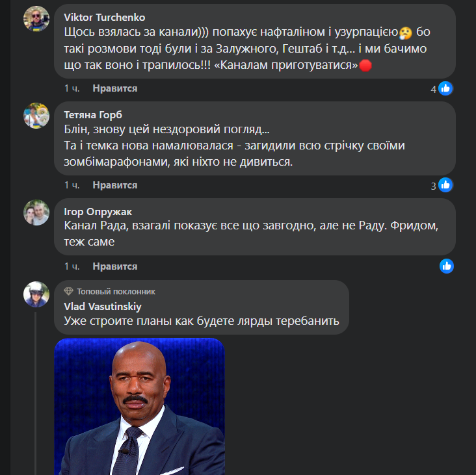The width and height of the screenshot is (476, 475).
Task: Open the image attached to Vlad's comment
Action: click(x=139, y=406)
